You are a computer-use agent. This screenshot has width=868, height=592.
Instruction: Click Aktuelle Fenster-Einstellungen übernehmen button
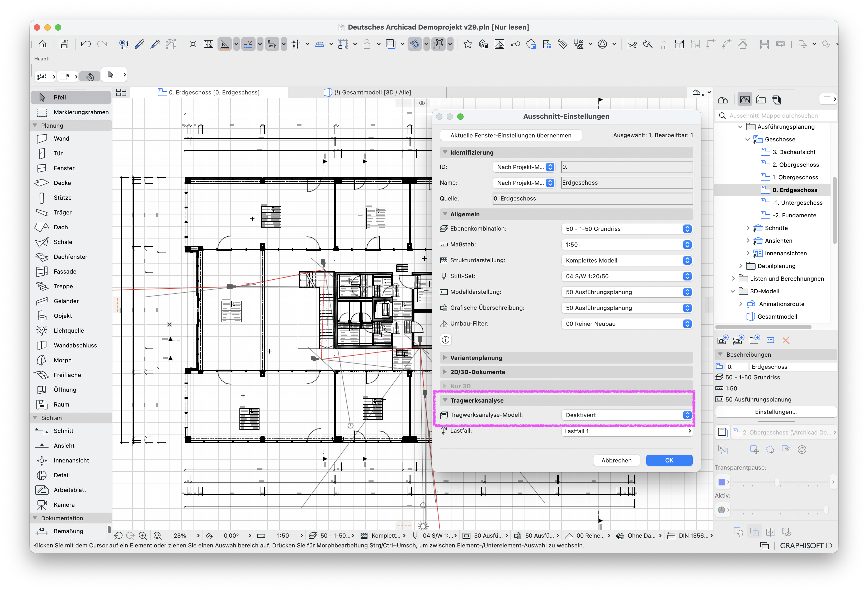[511, 136]
